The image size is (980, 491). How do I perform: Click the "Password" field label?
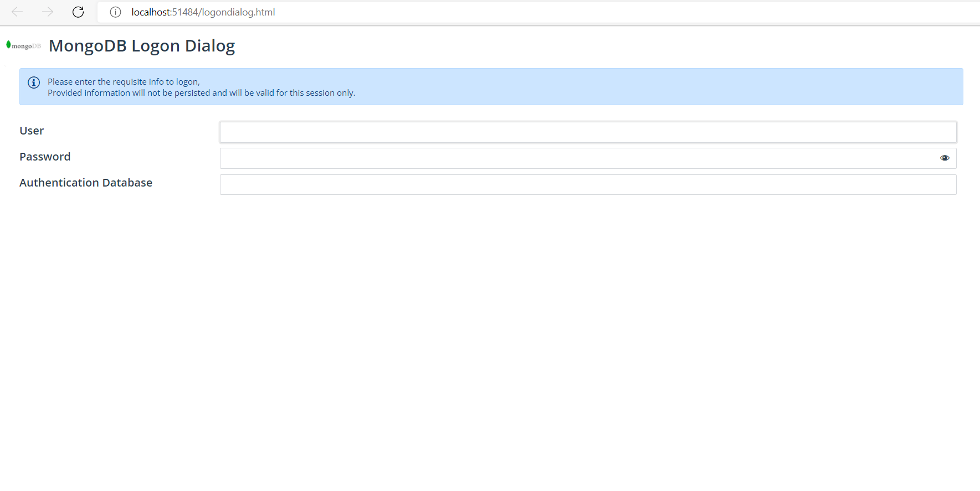pos(45,157)
